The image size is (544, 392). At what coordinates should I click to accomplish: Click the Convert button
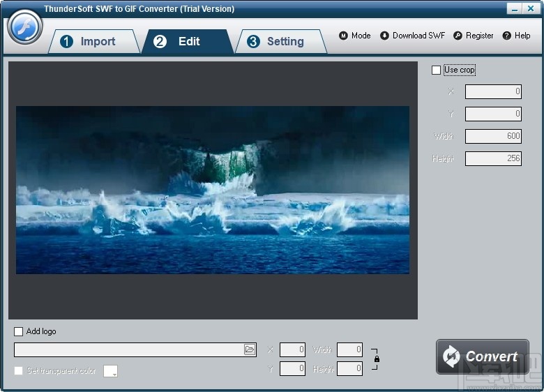coord(482,356)
